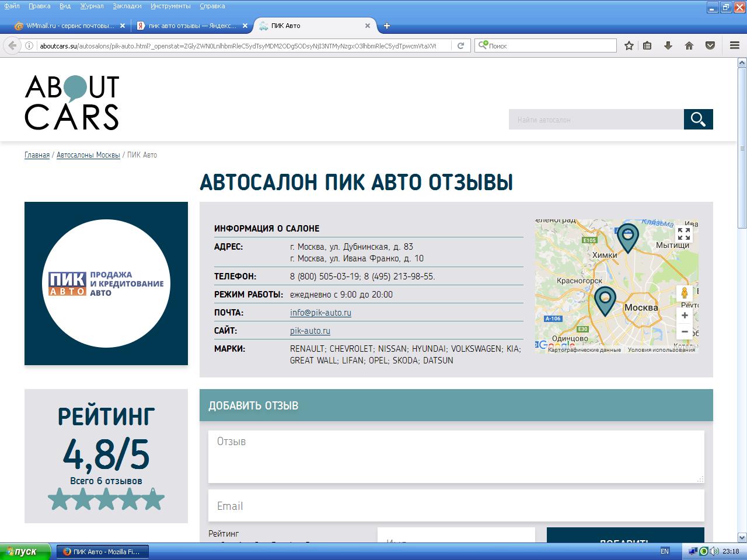Click the About Cars logo

pyautogui.click(x=72, y=103)
